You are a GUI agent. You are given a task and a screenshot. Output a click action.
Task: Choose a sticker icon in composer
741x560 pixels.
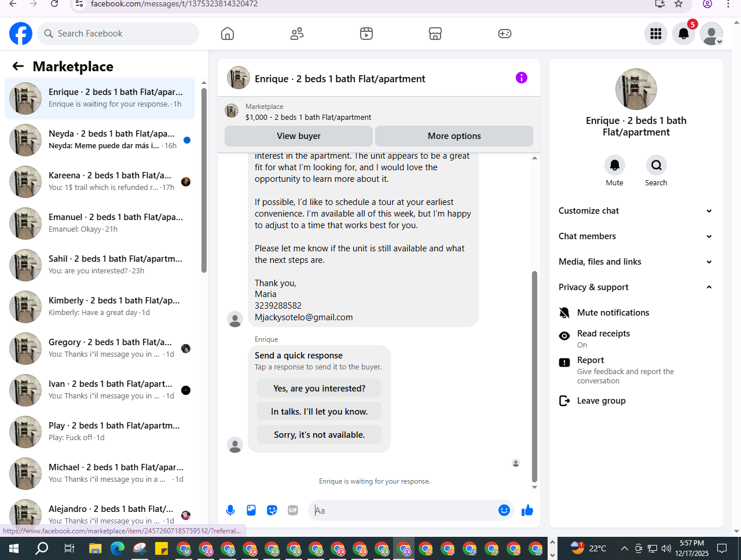272,510
